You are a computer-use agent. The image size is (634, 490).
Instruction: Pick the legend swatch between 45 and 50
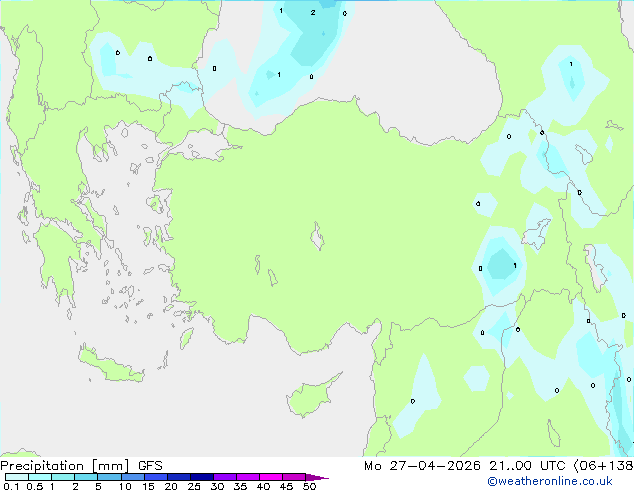(294, 477)
